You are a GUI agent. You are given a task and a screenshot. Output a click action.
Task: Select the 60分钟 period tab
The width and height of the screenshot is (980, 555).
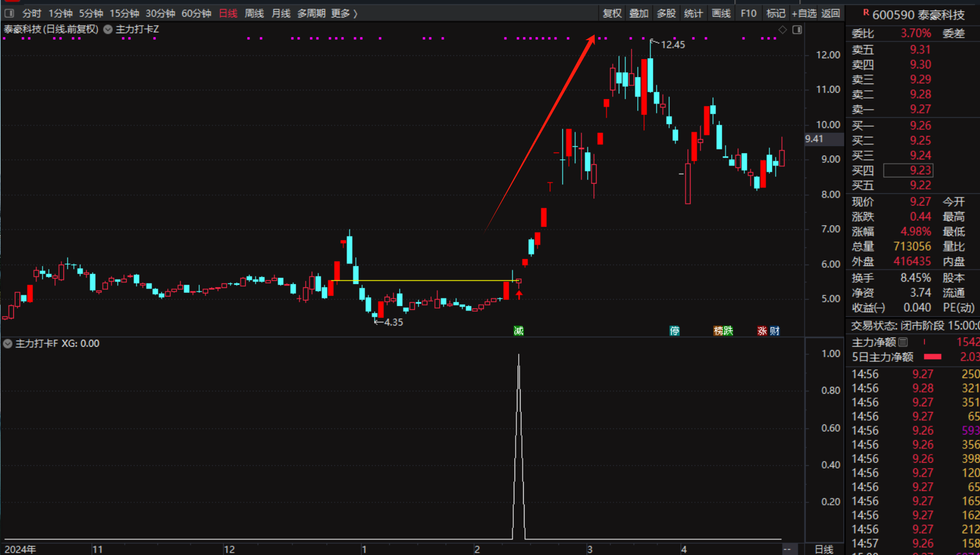pyautogui.click(x=196, y=13)
